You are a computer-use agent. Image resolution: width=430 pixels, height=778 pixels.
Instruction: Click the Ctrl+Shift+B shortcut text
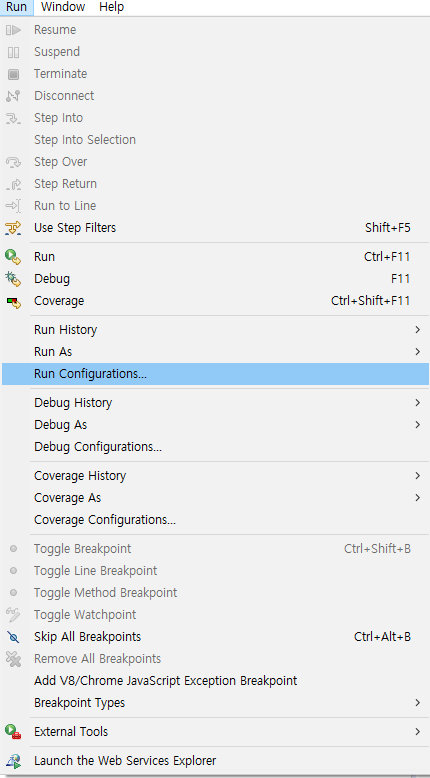tap(377, 549)
